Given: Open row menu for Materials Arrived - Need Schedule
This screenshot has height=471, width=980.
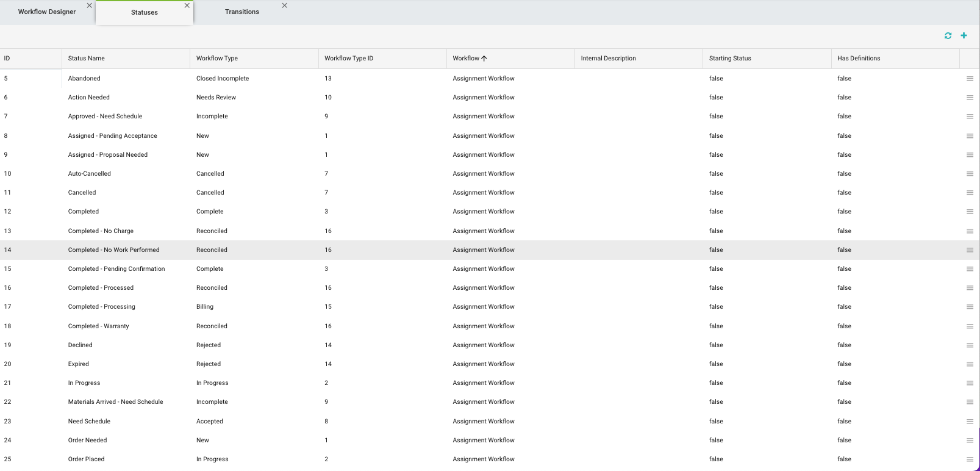Looking at the screenshot, I should [x=970, y=402].
